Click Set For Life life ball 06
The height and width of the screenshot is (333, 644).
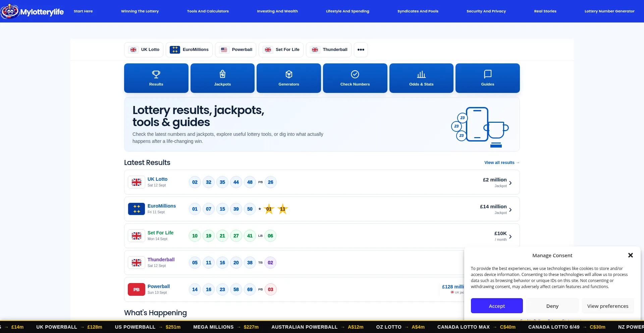tap(270, 236)
